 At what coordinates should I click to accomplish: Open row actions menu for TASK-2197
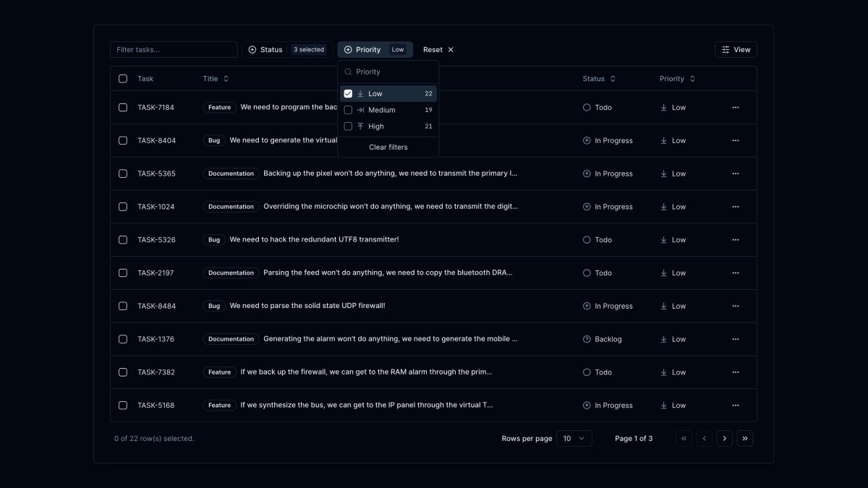click(736, 273)
